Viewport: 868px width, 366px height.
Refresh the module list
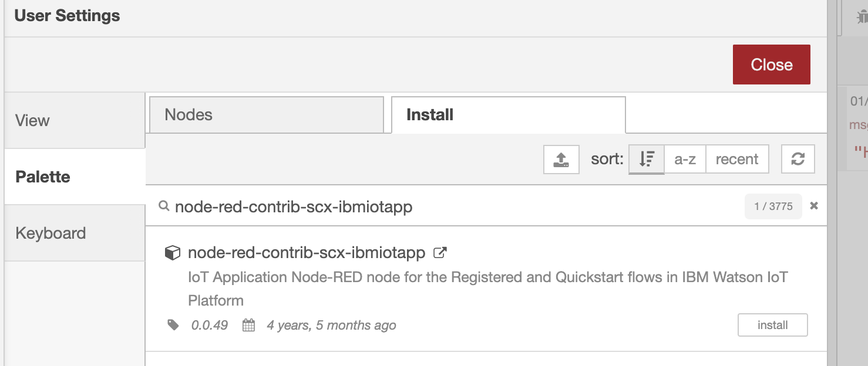(x=798, y=159)
